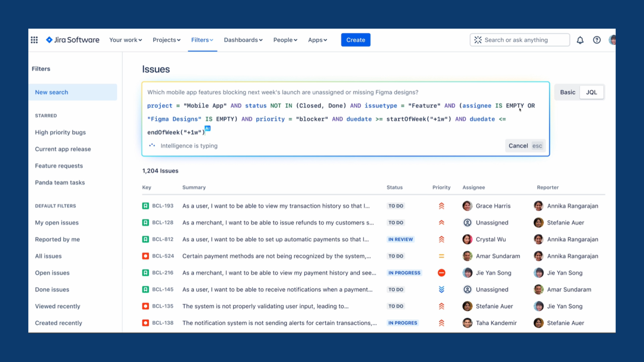This screenshot has width=644, height=362.
Task: Open the Filters menu tab
Action: click(202, 40)
